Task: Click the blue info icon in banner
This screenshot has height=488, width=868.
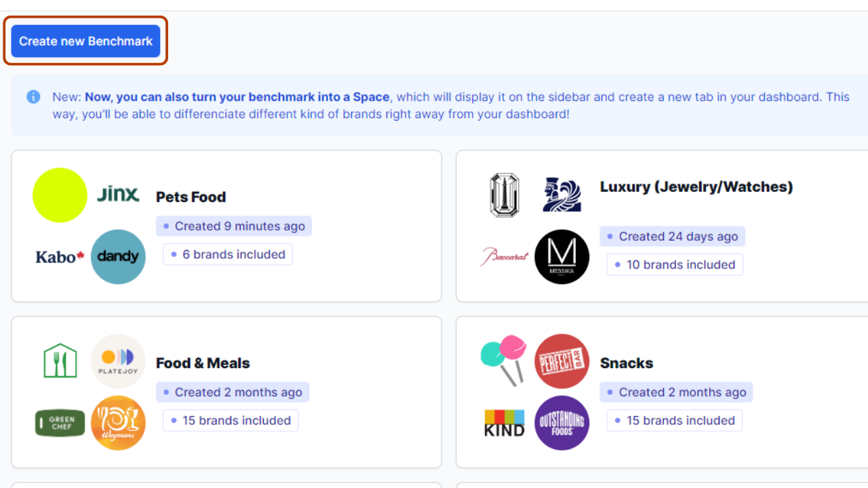Action: 33,97
